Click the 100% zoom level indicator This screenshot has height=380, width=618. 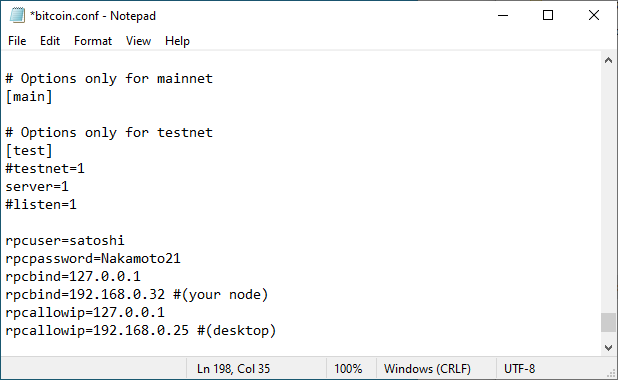tap(348, 369)
